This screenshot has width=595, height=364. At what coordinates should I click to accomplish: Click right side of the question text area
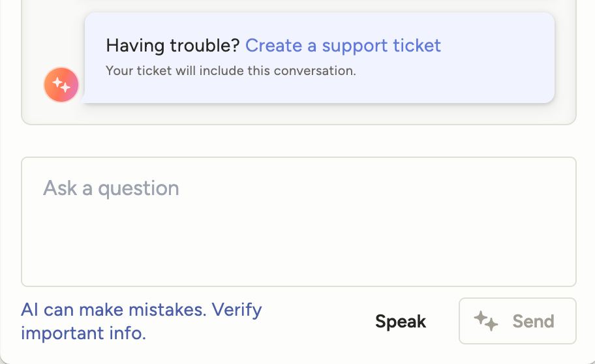(x=522, y=222)
